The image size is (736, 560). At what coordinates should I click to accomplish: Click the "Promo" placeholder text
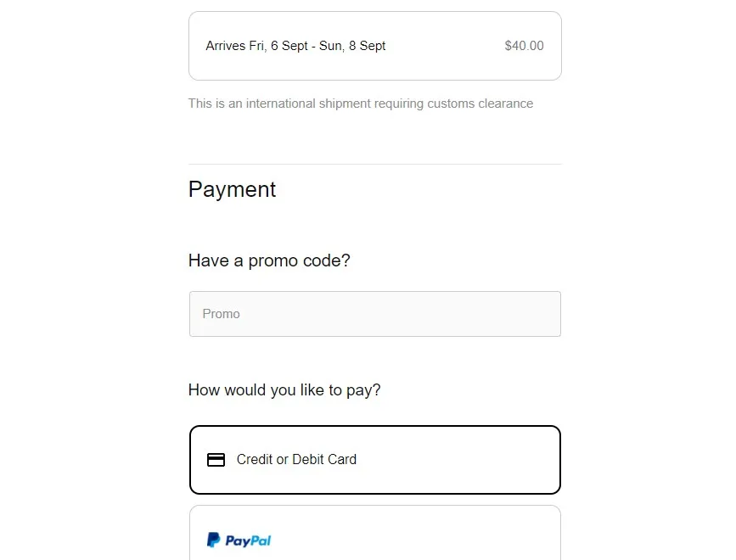(222, 314)
